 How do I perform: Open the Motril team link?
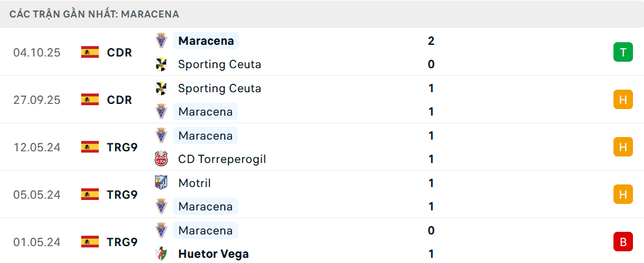[x=194, y=183]
